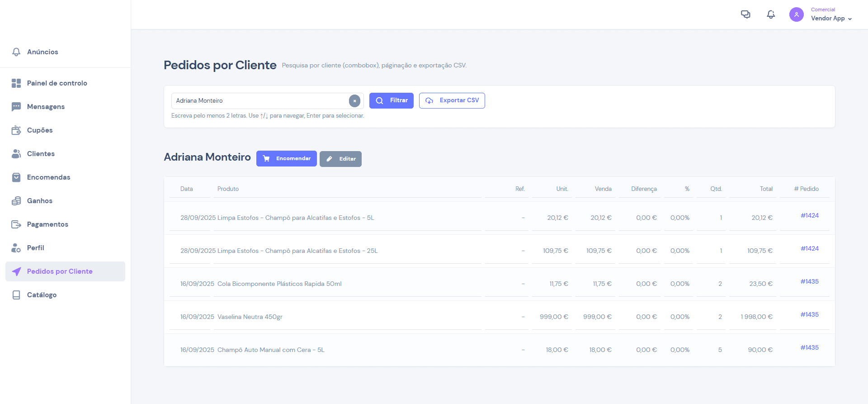Click the Cupões gift icon
Screen dimensions: 868x404
pyautogui.click(x=16, y=130)
